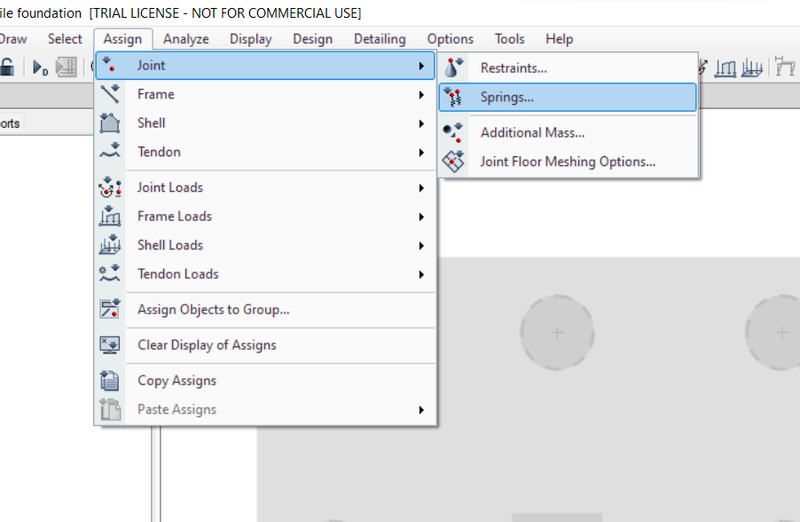Viewport: 800px width, 522px height.
Task: Open the Detailing menu
Action: [380, 39]
